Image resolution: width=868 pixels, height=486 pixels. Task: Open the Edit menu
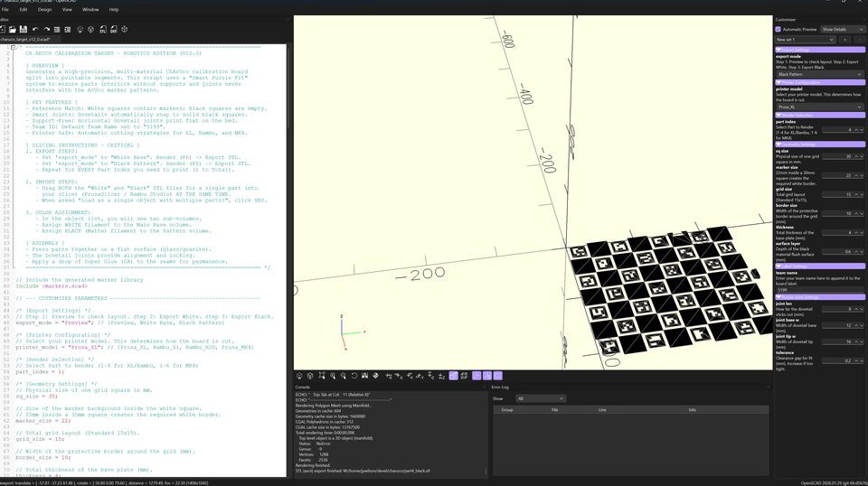(24, 9)
